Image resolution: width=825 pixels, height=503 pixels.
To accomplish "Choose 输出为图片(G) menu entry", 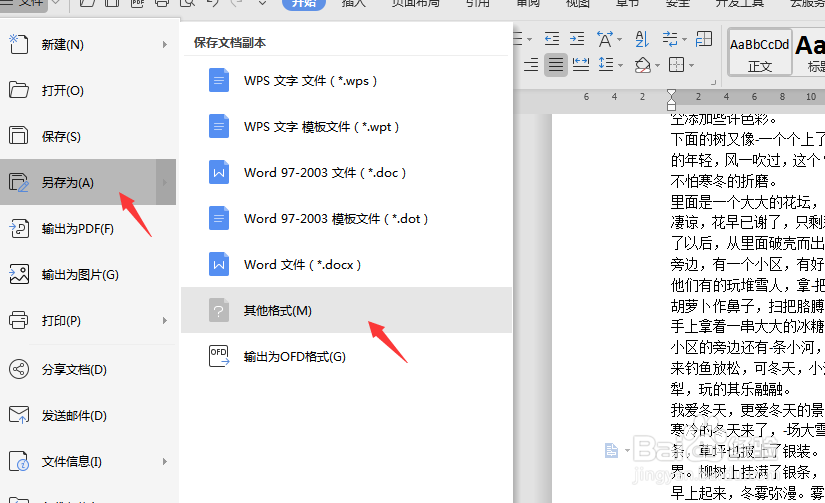I will click(88, 275).
